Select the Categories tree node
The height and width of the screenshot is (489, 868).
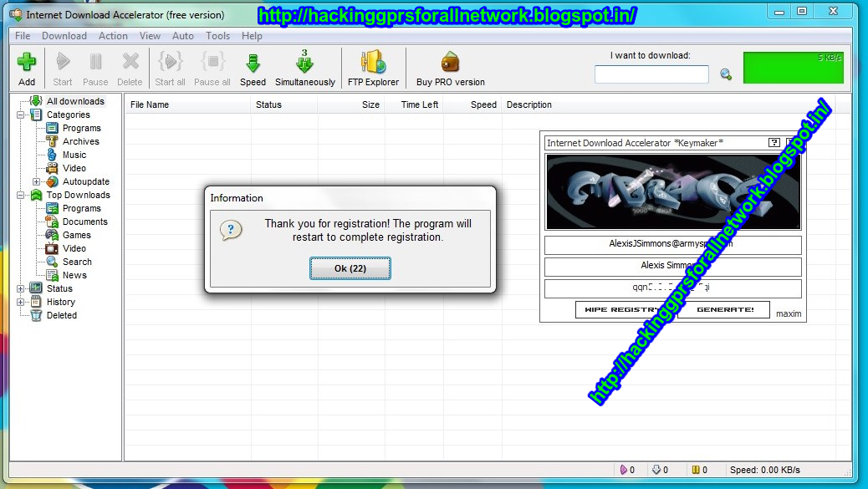pos(68,115)
